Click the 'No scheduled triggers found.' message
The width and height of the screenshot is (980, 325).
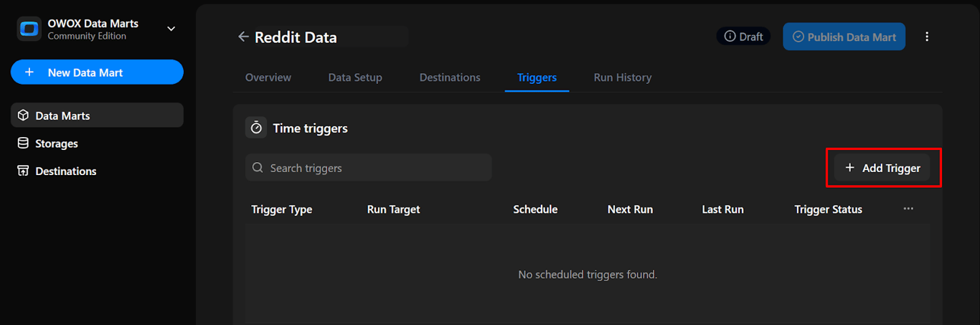click(588, 275)
